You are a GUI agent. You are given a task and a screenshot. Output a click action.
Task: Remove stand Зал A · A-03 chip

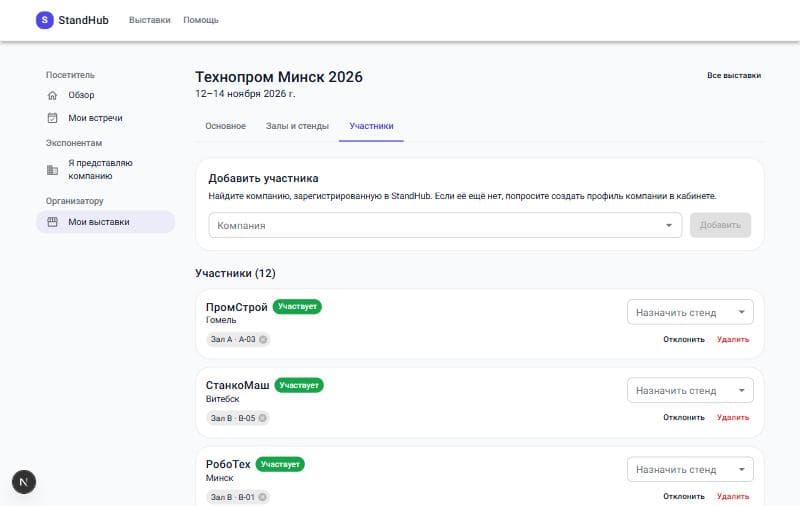click(x=263, y=339)
